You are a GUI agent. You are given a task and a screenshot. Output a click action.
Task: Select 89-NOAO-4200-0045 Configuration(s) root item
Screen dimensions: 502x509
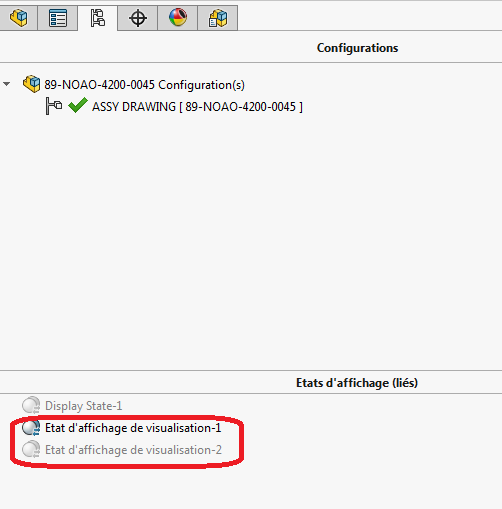(144, 85)
